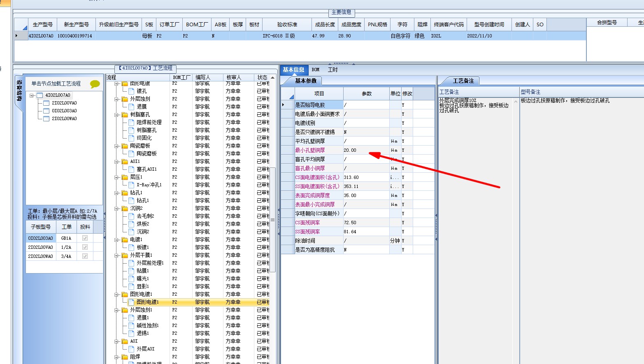Click document icon of 去毛刺2 step

pos(132,216)
